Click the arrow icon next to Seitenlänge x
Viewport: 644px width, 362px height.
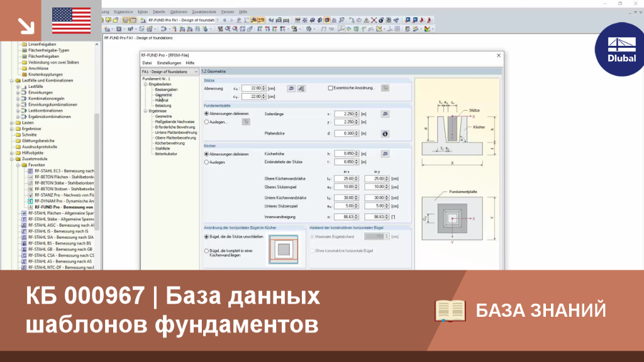point(385,114)
